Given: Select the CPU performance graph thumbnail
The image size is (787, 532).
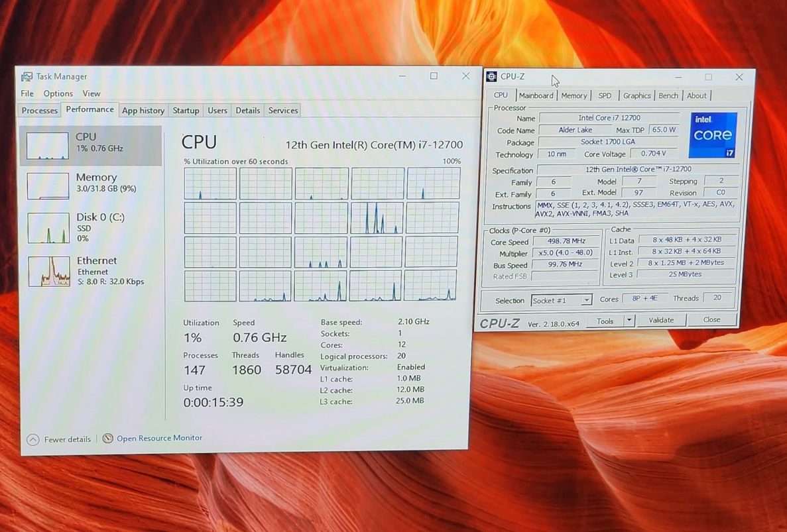Looking at the screenshot, I should pyautogui.click(x=47, y=146).
